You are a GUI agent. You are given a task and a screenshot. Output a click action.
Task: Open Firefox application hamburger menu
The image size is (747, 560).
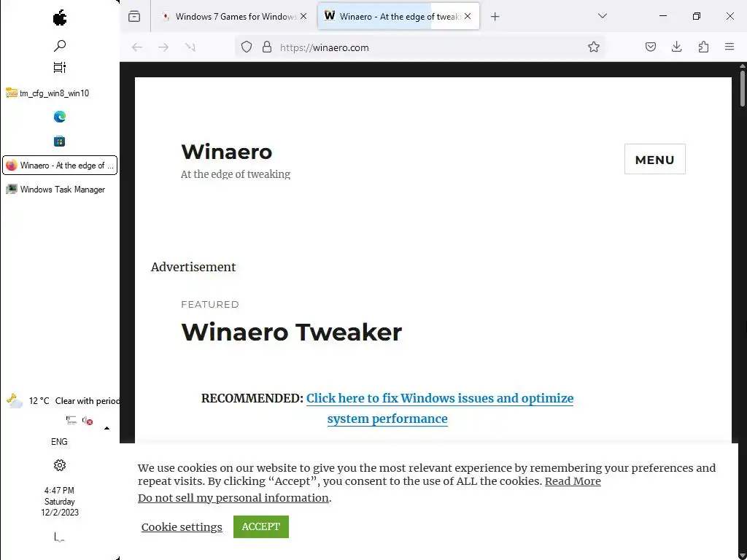(729, 47)
